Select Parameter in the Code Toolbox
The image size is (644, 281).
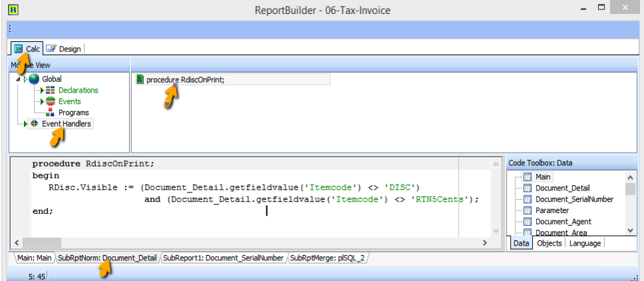pyautogui.click(x=551, y=210)
